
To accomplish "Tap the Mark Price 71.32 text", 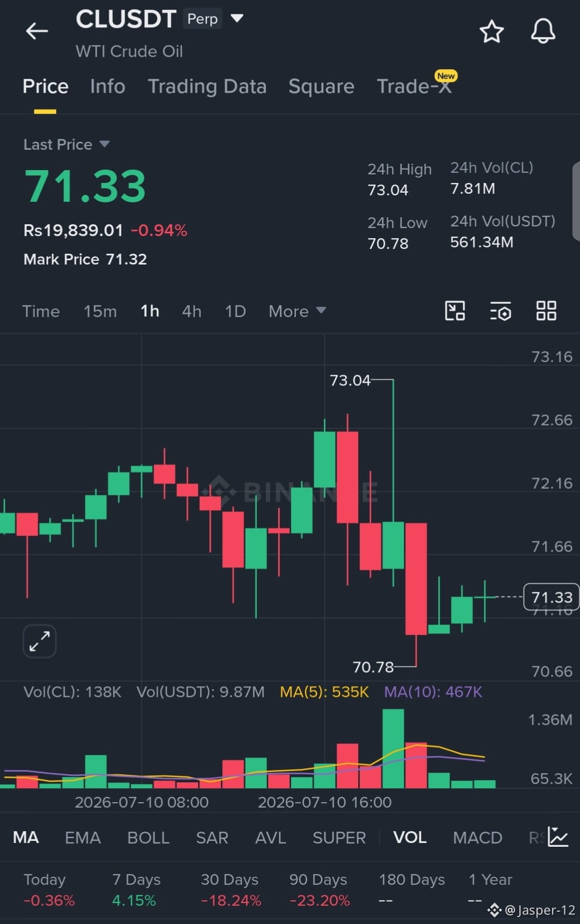I will click(x=85, y=259).
